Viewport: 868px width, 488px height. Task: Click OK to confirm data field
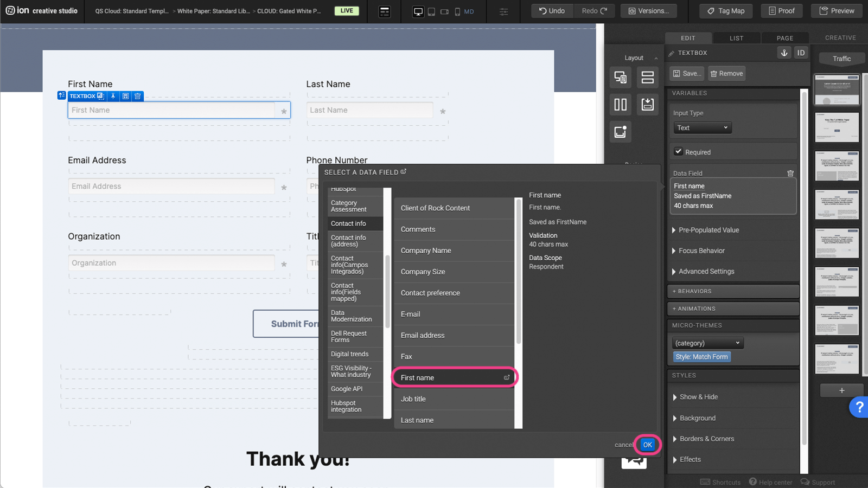click(x=647, y=445)
